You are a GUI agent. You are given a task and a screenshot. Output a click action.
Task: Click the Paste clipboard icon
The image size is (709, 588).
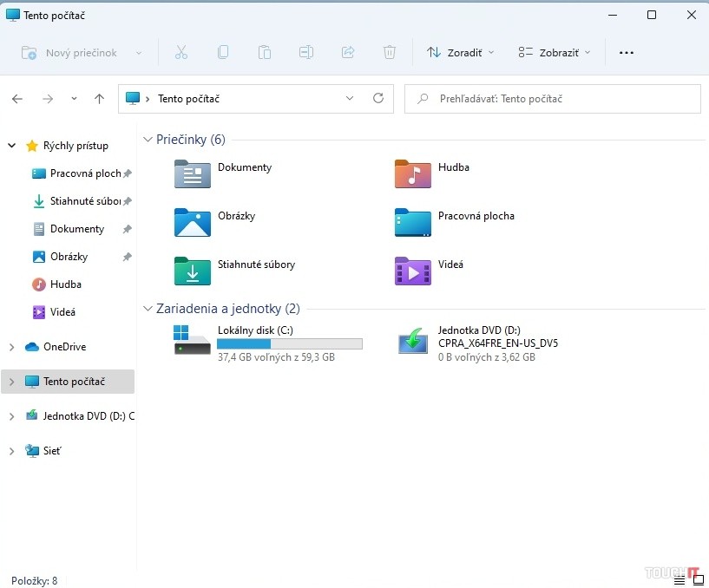tap(265, 53)
